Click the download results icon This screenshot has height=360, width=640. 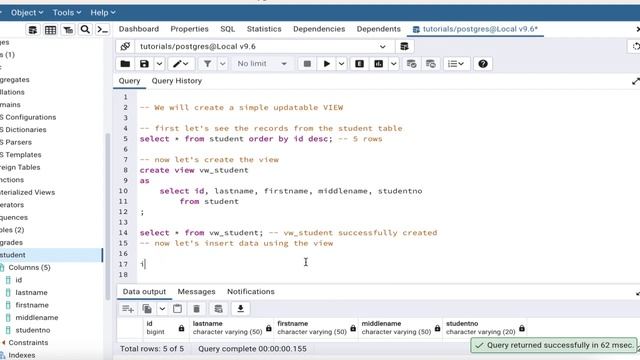click(x=240, y=309)
